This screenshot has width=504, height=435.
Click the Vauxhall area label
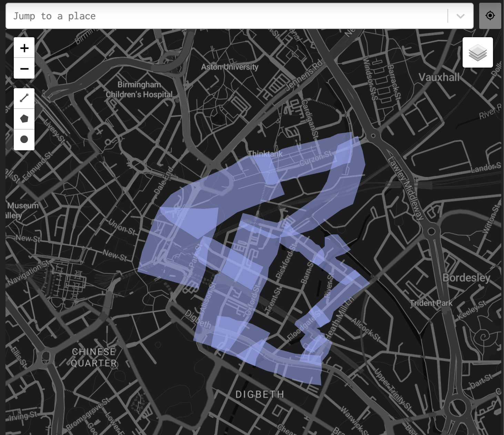(x=439, y=77)
